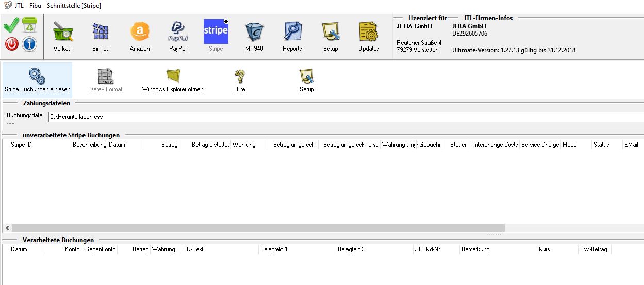644x285 pixels.
Task: Click the Bemerkung column header
Action: pos(499,249)
